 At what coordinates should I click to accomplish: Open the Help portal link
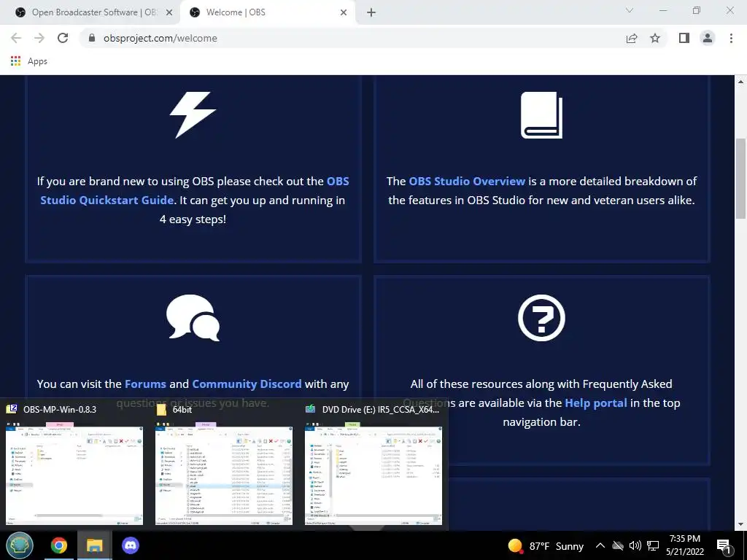[595, 402]
